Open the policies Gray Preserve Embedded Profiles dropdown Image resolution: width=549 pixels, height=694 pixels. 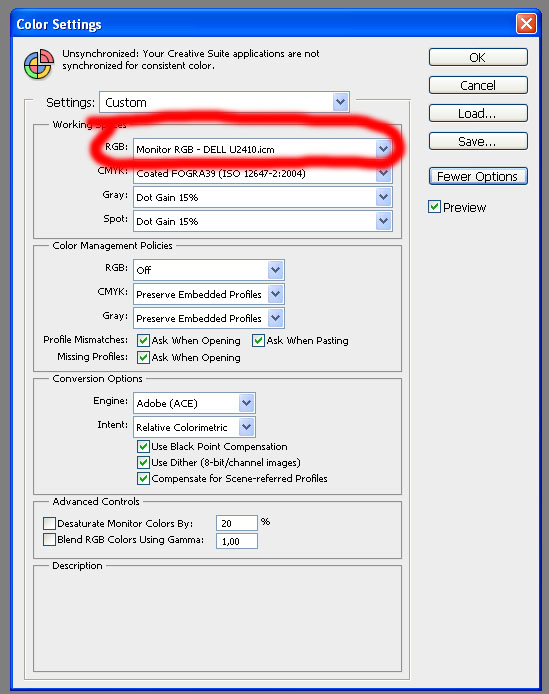[x=209, y=318]
